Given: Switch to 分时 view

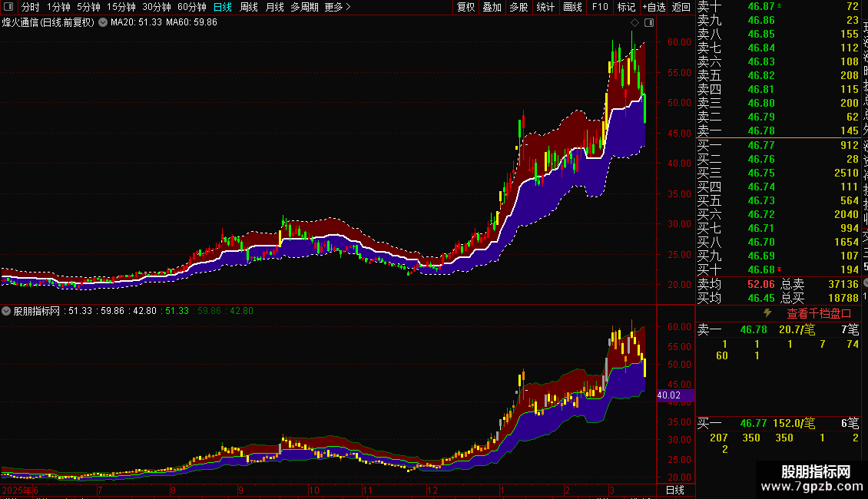Looking at the screenshot, I should [31, 7].
